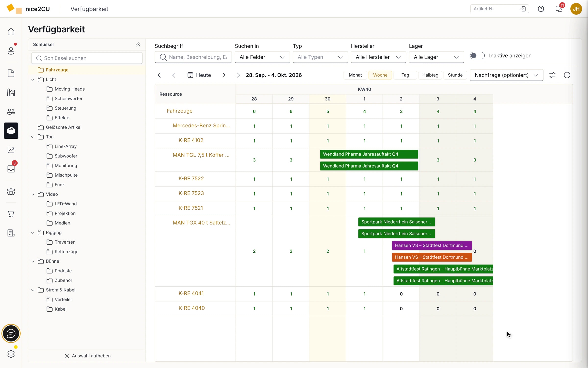Focus the Schlüssel suchen search field
This screenshot has width=588, height=368.
tap(87, 58)
